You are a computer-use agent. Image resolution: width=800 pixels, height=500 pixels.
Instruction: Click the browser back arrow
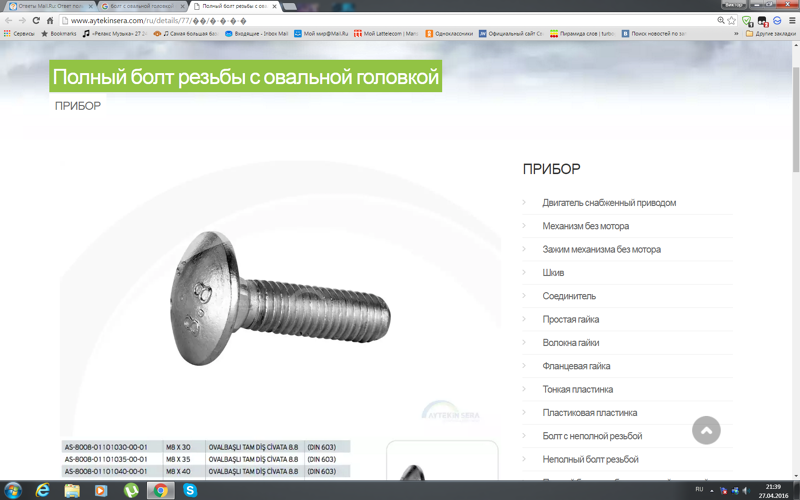(8, 21)
